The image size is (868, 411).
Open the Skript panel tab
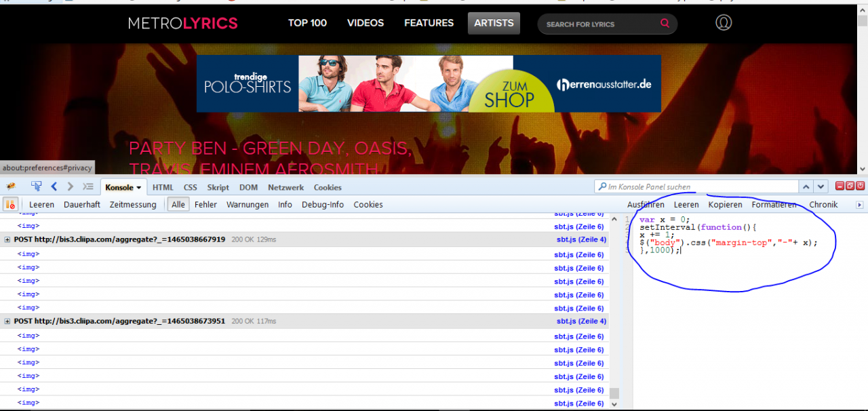click(x=218, y=187)
